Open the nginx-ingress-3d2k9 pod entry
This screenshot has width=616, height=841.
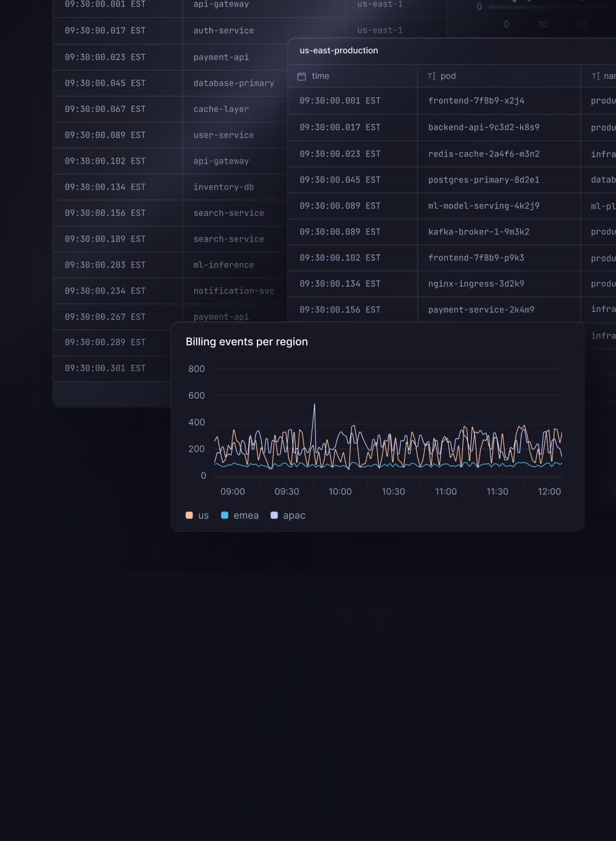click(x=476, y=284)
